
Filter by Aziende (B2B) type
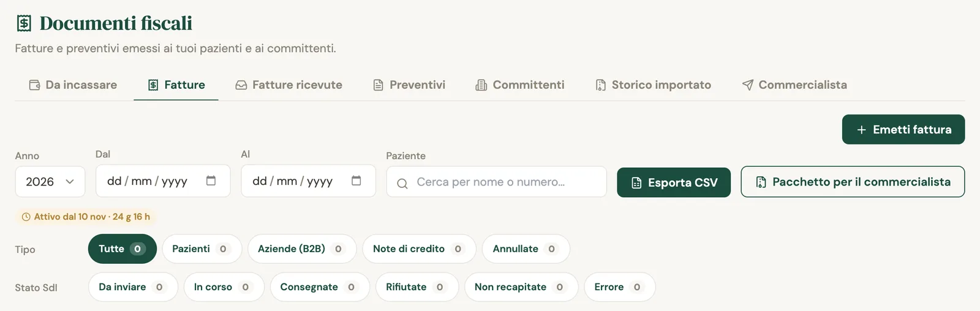point(302,249)
